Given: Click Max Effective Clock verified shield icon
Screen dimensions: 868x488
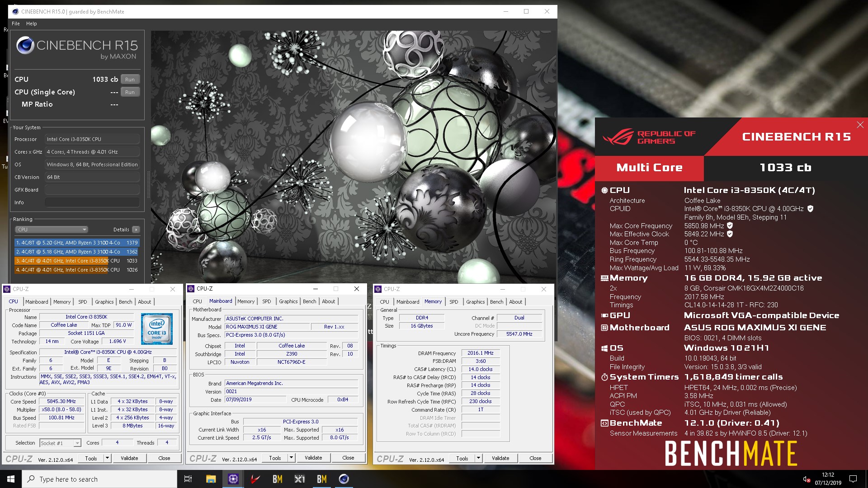Looking at the screenshot, I should click(x=730, y=234).
